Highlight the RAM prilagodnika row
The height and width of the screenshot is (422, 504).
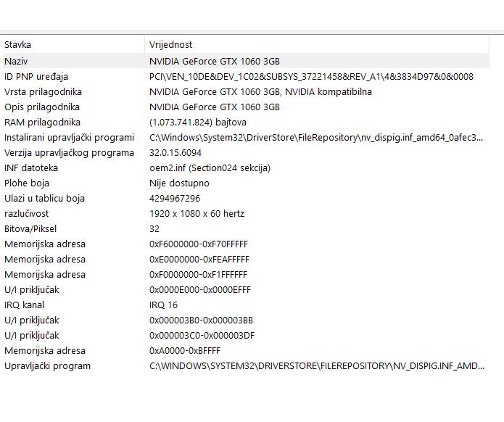click(42, 122)
